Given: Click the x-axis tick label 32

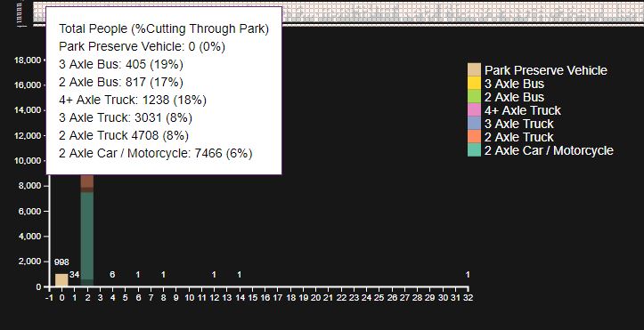Looking at the screenshot, I should (x=468, y=298).
